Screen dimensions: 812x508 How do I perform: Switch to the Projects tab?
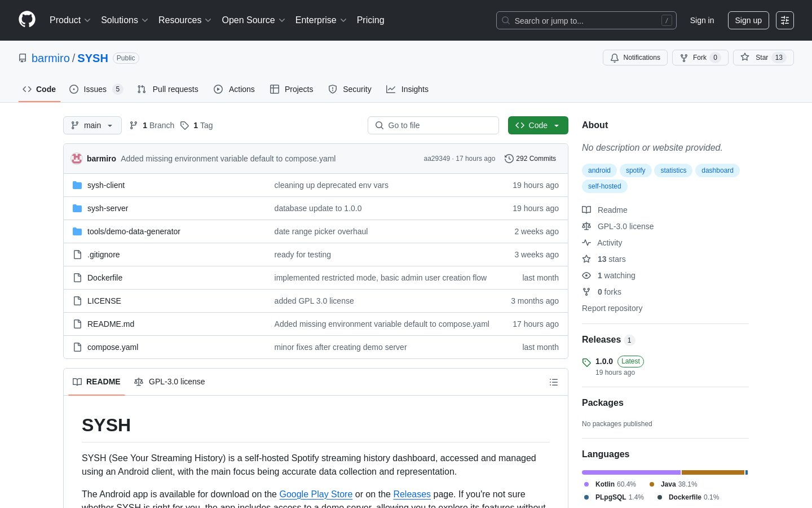(292, 89)
